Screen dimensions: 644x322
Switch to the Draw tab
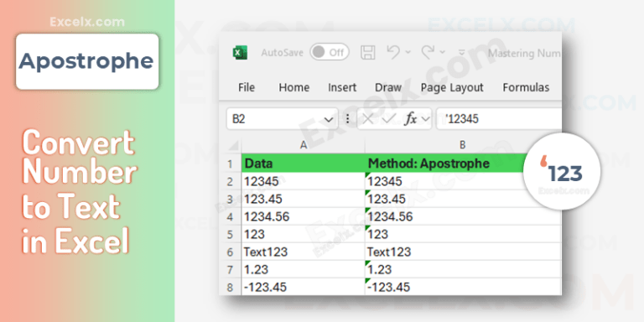388,87
